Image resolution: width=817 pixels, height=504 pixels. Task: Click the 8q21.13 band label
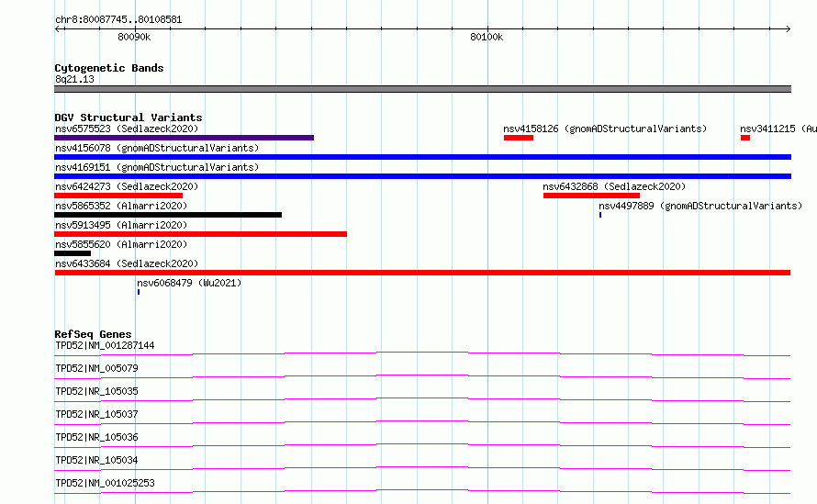74,79
